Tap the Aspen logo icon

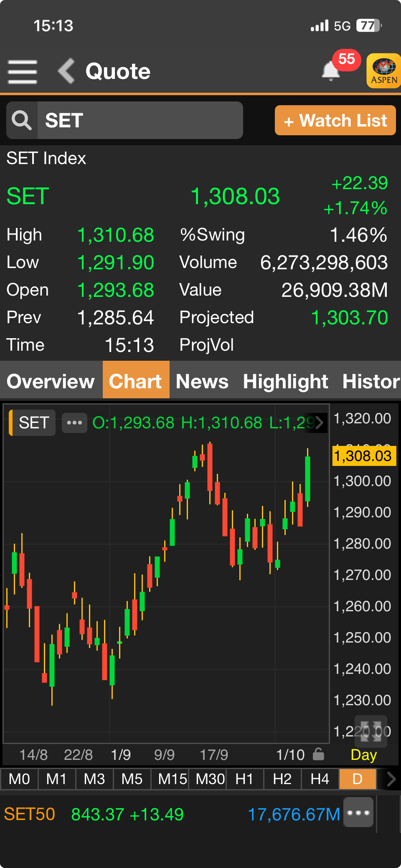point(383,71)
